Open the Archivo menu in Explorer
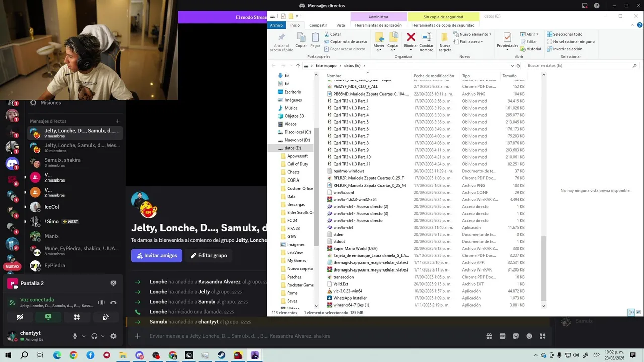The image size is (644, 362). coord(276,25)
